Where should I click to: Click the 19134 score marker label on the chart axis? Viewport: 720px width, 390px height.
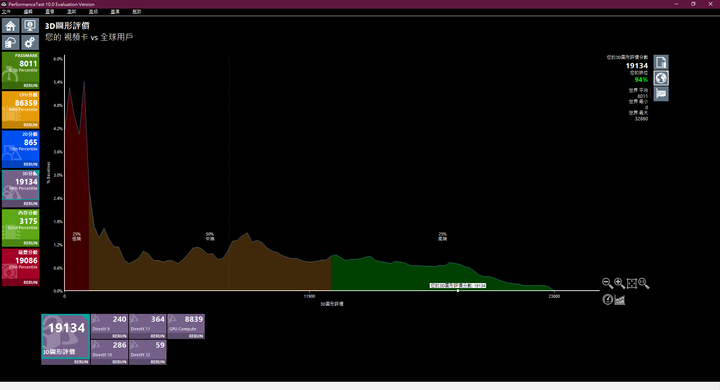coord(458,286)
